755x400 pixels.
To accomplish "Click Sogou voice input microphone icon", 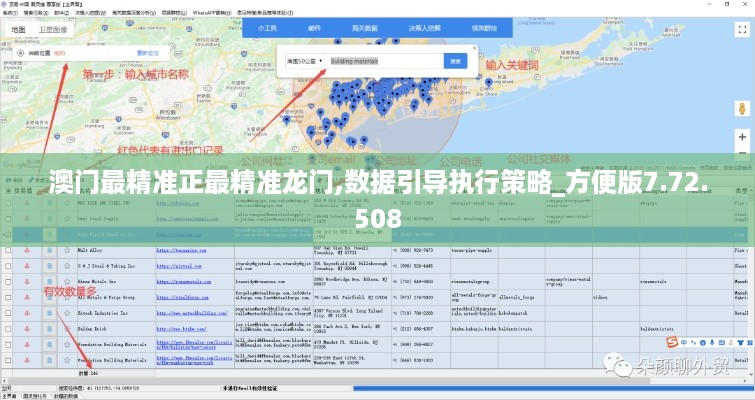I will click(x=712, y=342).
